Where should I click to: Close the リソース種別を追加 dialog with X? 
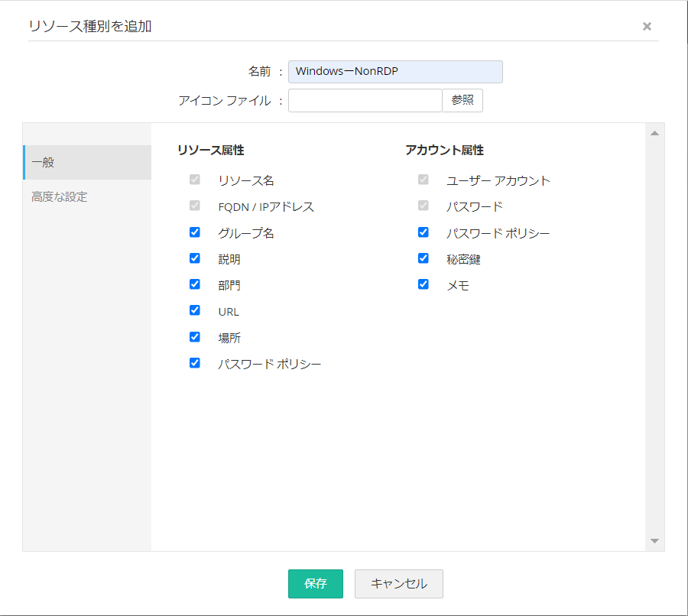pos(647,26)
